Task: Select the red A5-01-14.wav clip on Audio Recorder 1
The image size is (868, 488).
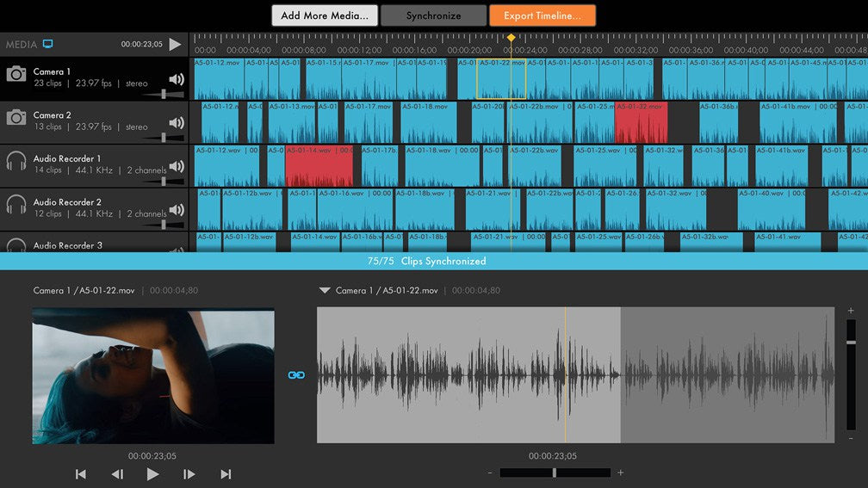Action: coord(319,168)
